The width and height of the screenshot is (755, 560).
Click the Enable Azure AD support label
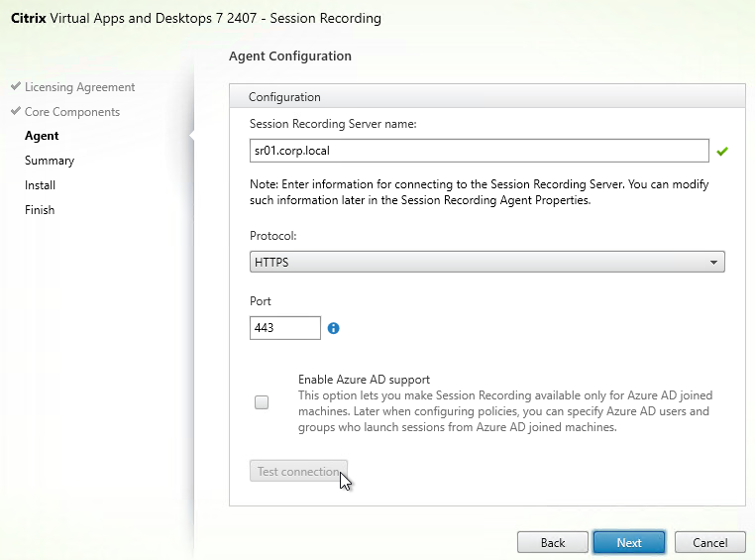pyautogui.click(x=364, y=380)
